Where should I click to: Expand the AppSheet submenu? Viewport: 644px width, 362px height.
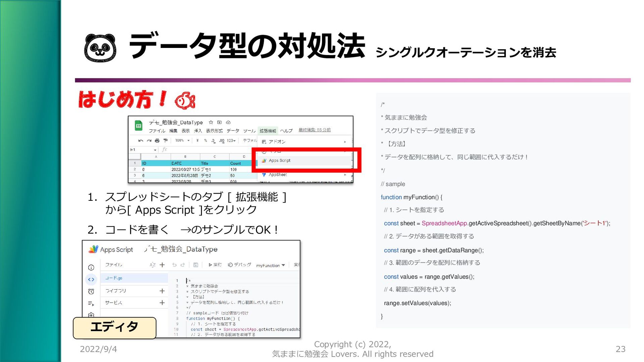304,175
